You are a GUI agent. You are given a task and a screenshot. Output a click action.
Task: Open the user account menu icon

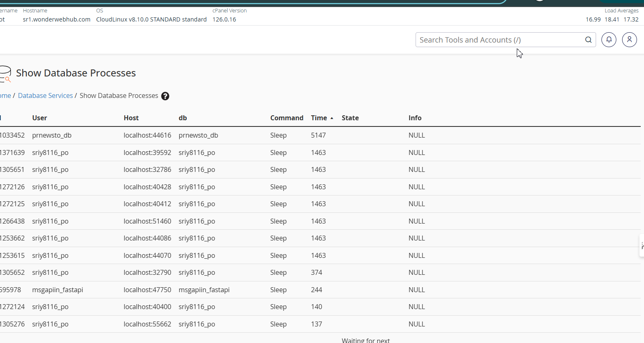[x=629, y=40]
